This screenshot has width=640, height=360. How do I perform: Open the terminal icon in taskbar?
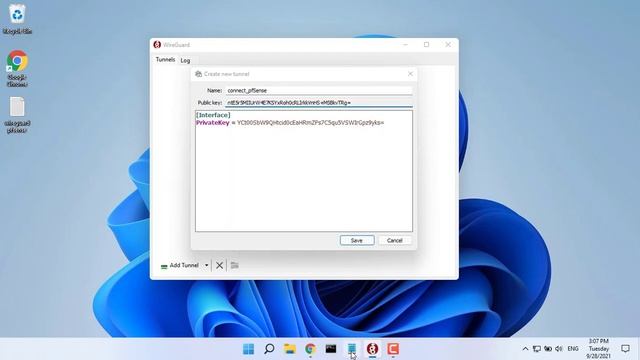click(331, 349)
